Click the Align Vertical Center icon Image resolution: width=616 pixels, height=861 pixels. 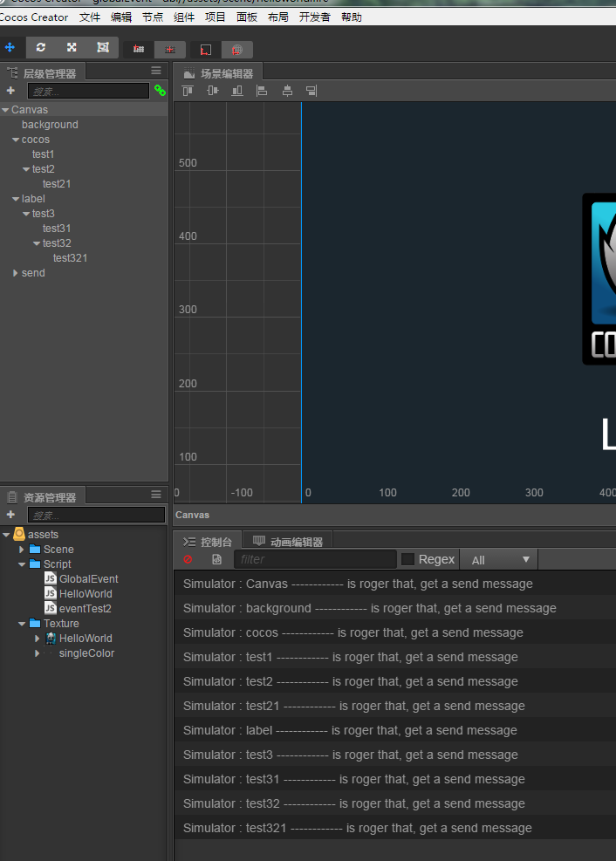tap(213, 91)
